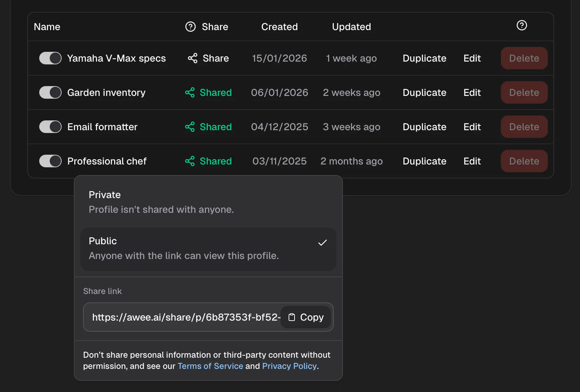This screenshot has height=392, width=580.
Task: Delete the Yamaha V-Max specs profile
Action: click(524, 58)
